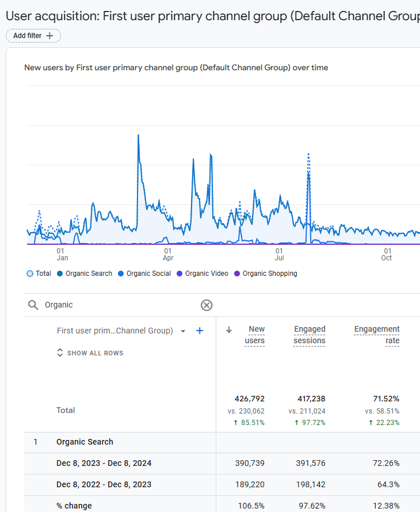Toggle the Total series in chart legend
Screen dimensions: 420x512
tap(39, 274)
